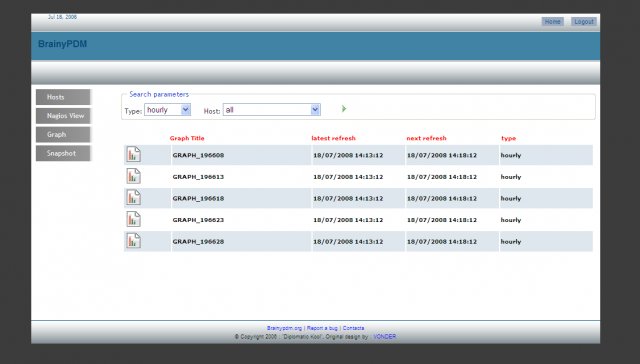Select the GRAPH_196628 title
The image size is (640, 364).
pyautogui.click(x=198, y=242)
